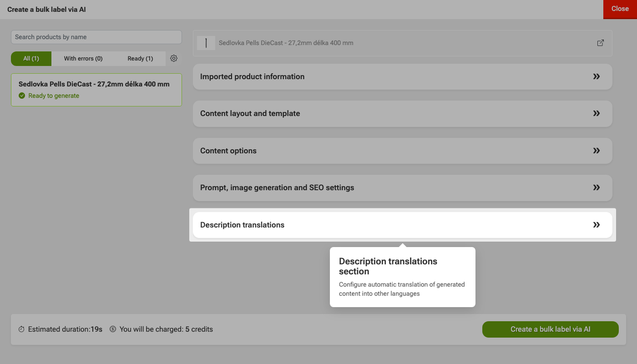Close the bulk label dialog
The height and width of the screenshot is (364, 637).
pos(620,9)
